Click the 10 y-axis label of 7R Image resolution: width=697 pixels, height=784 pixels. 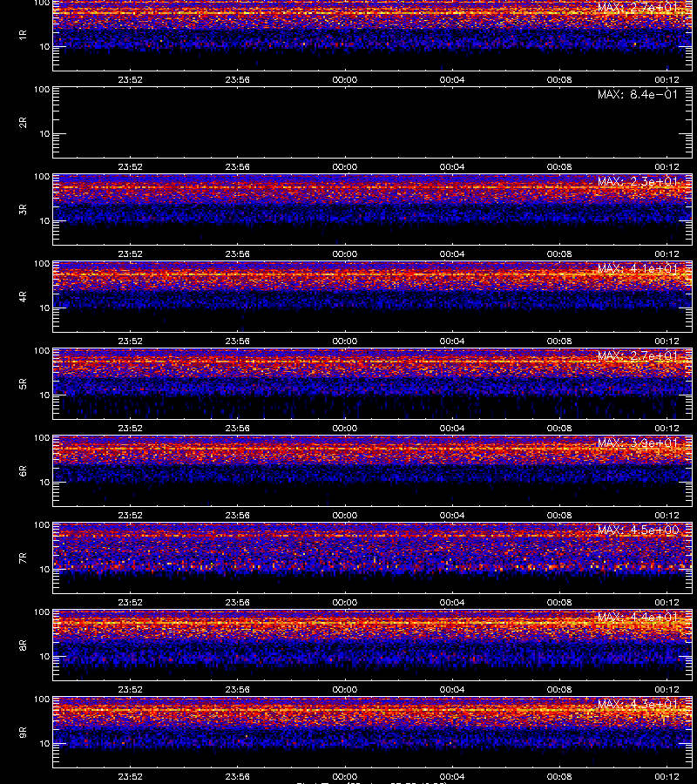44,569
